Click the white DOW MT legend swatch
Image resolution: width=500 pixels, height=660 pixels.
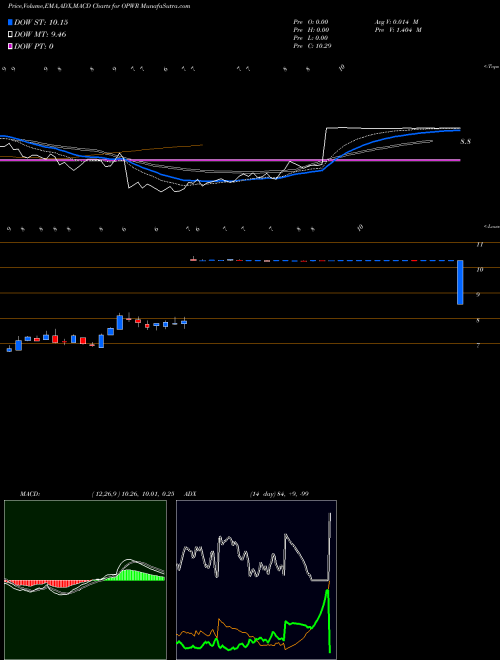coord(11,35)
